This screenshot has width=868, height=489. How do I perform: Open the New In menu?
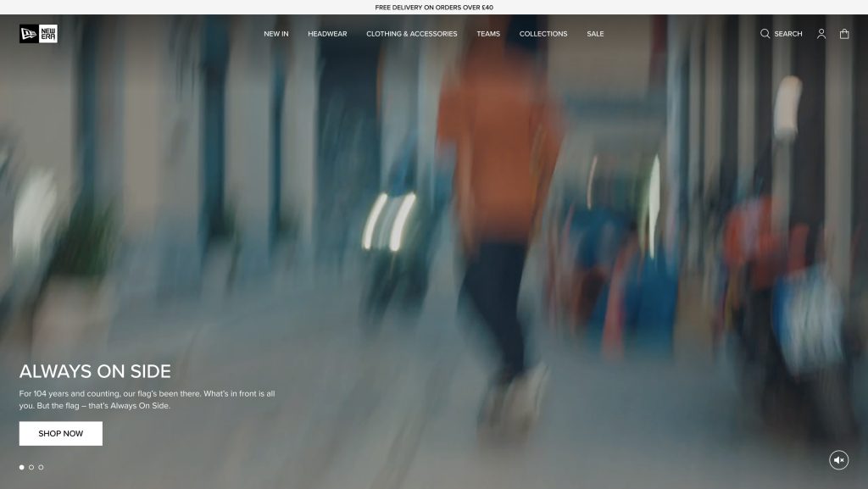[x=275, y=34]
